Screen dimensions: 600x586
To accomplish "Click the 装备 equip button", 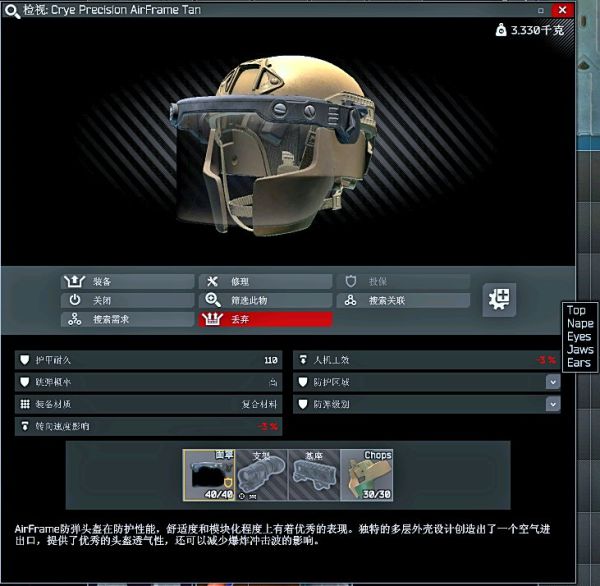I will [127, 281].
